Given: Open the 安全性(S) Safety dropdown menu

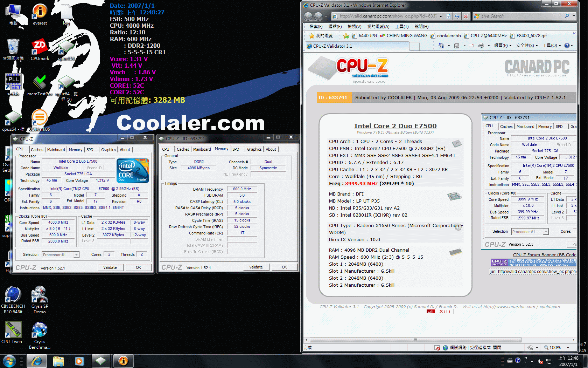Looking at the screenshot, I should pos(527,46).
